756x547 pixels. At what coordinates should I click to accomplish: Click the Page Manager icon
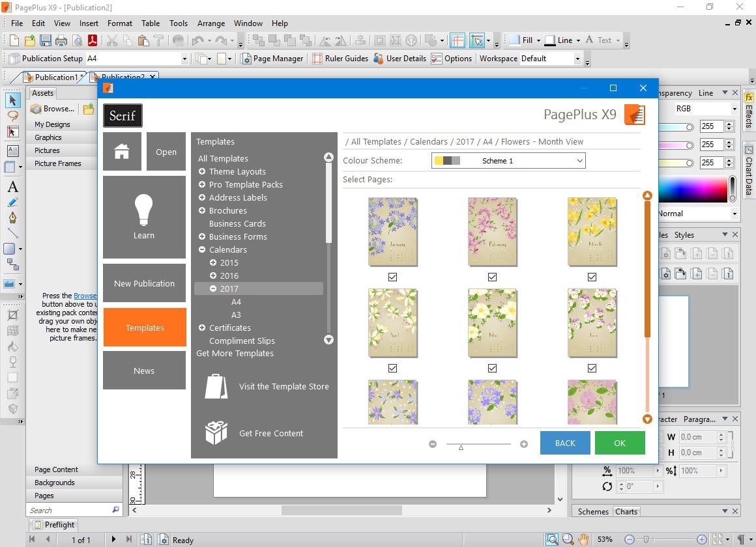246,59
